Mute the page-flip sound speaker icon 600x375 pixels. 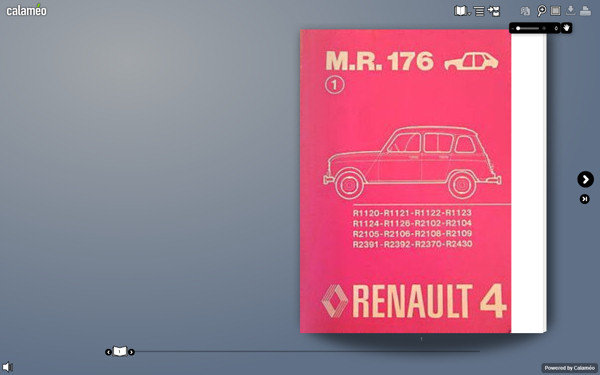(x=7, y=367)
